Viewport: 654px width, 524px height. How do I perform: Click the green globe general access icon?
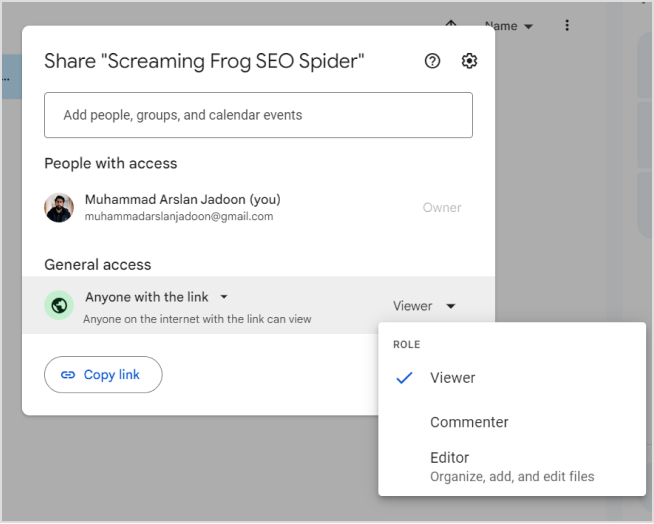[59, 305]
